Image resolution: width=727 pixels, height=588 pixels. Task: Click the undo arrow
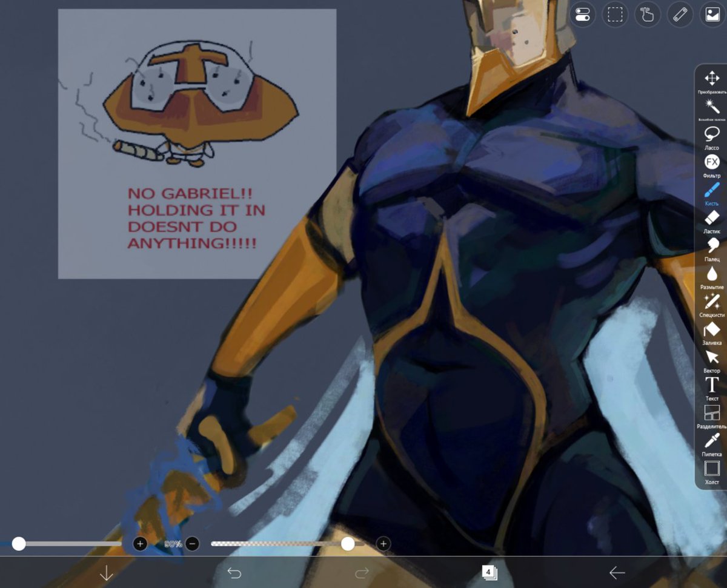pyautogui.click(x=234, y=572)
